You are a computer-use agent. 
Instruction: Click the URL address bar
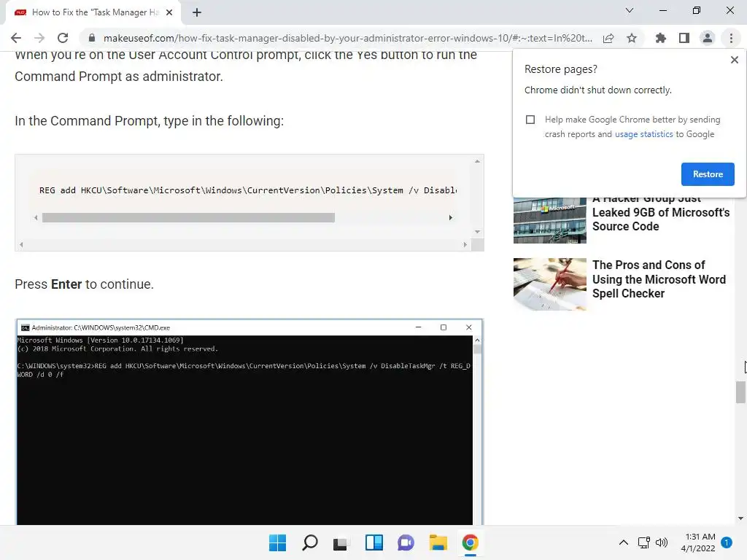coord(348,38)
